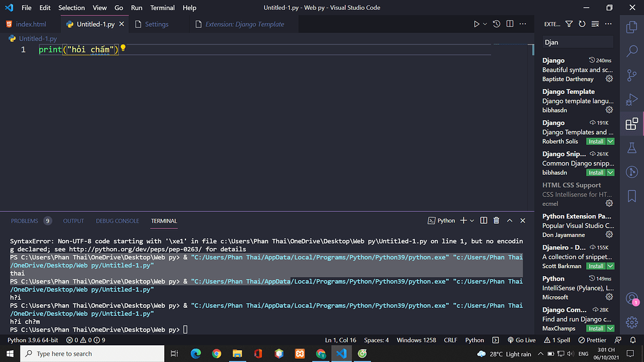The image size is (644, 362).
Task: Open run button dropdown arrow
Action: (x=485, y=24)
